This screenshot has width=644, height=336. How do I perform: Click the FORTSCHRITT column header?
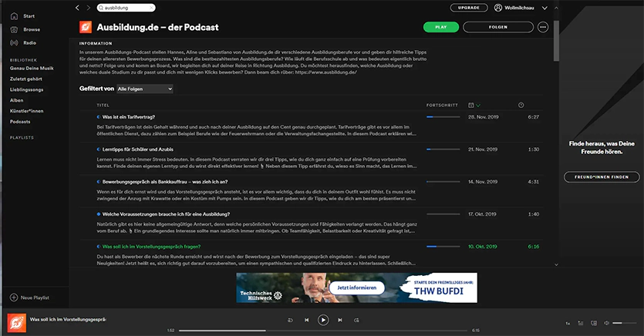tap(442, 106)
